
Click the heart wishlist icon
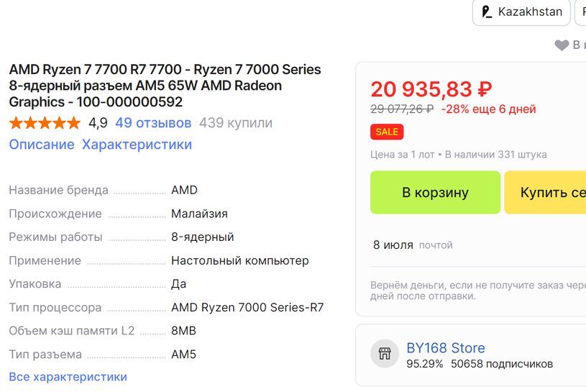(562, 45)
